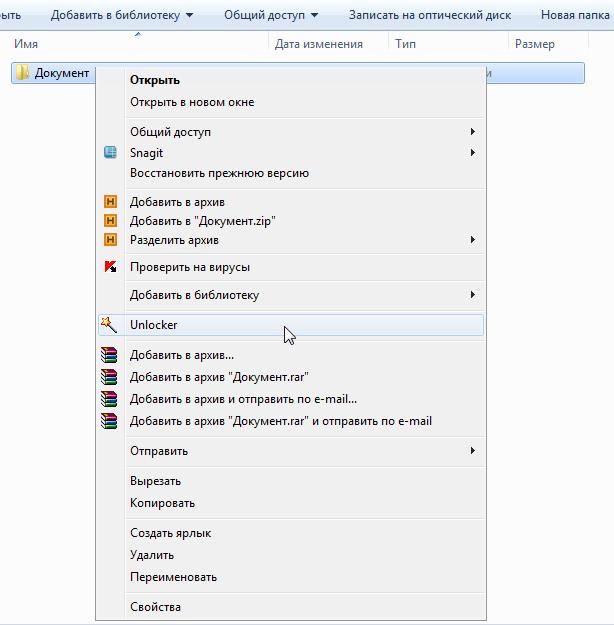Open the "Общий доступ" toolbar dropdown
Viewport: 614px width, 625px height.
point(270,15)
